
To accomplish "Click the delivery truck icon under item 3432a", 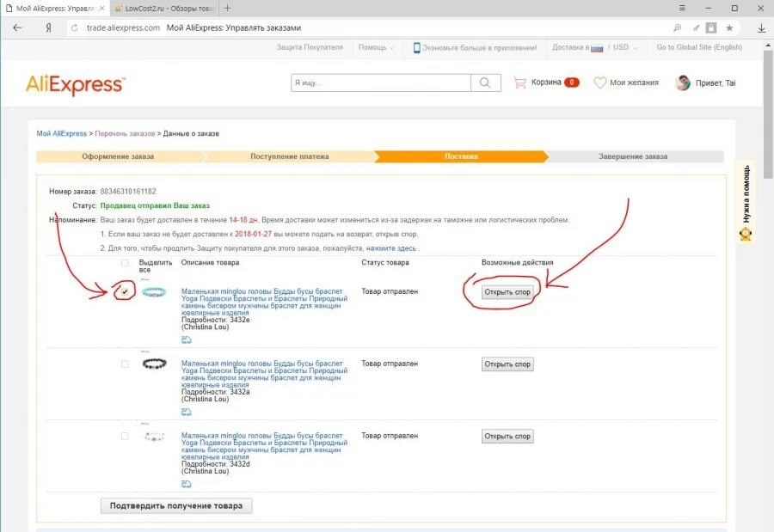I will point(186,412).
